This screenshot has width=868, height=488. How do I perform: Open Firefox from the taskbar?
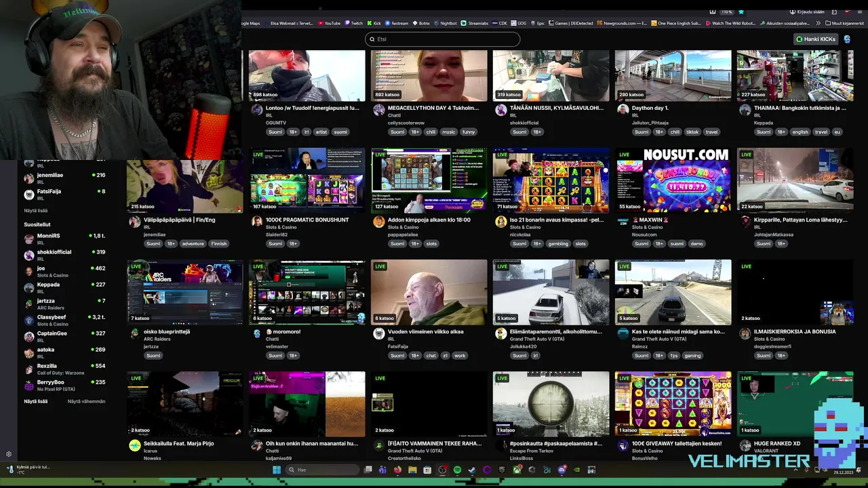[397, 470]
